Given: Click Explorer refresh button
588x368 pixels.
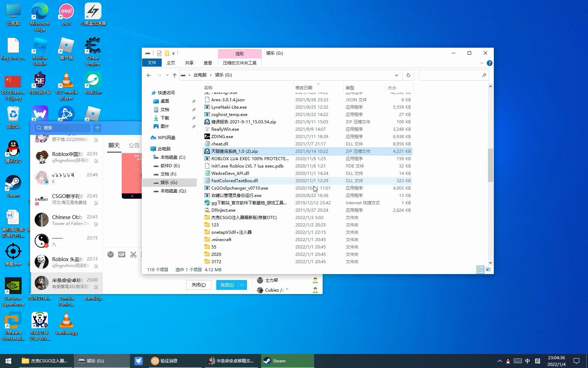Looking at the screenshot, I should point(408,75).
